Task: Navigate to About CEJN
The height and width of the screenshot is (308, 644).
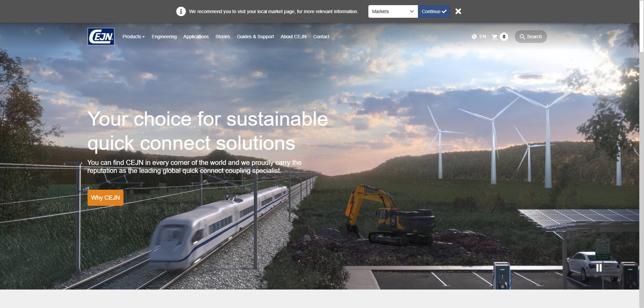Action: click(293, 37)
